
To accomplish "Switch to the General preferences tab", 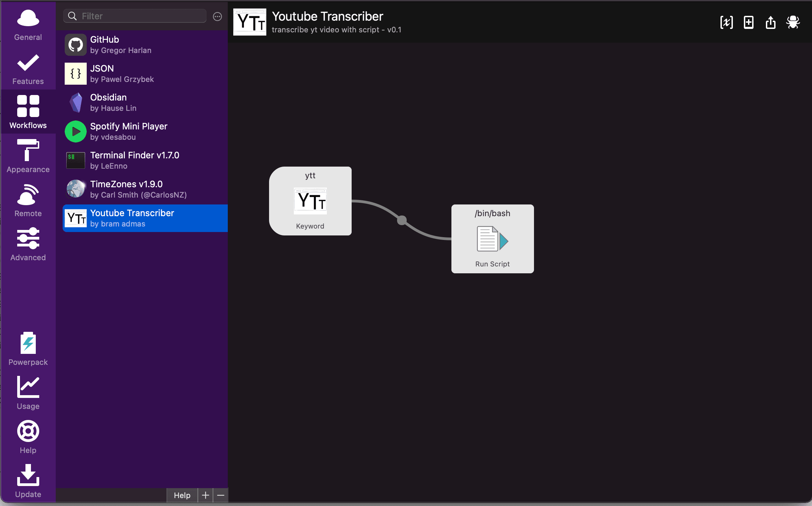I will click(x=28, y=25).
